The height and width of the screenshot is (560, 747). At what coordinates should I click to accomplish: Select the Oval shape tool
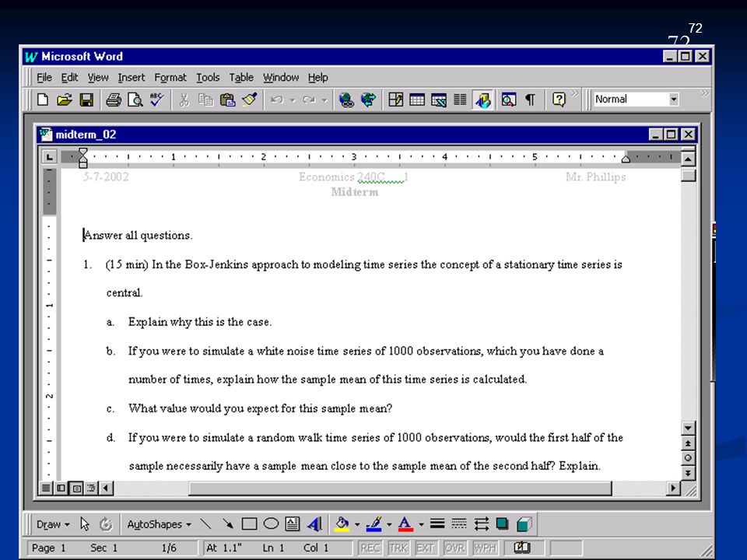(271, 523)
